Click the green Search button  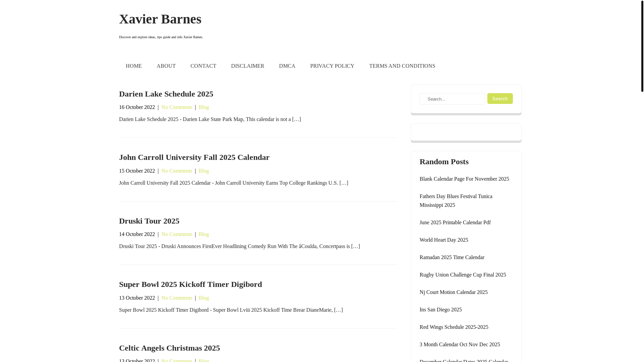500,99
